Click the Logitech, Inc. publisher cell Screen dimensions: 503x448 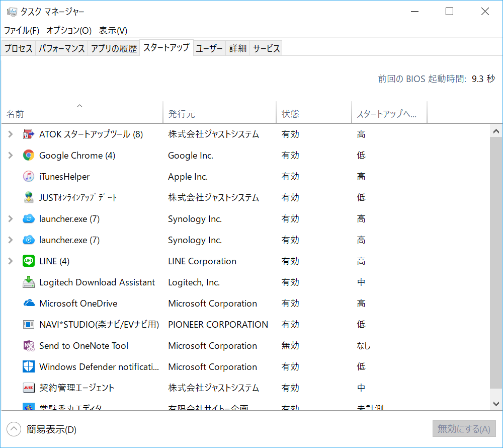coord(194,282)
